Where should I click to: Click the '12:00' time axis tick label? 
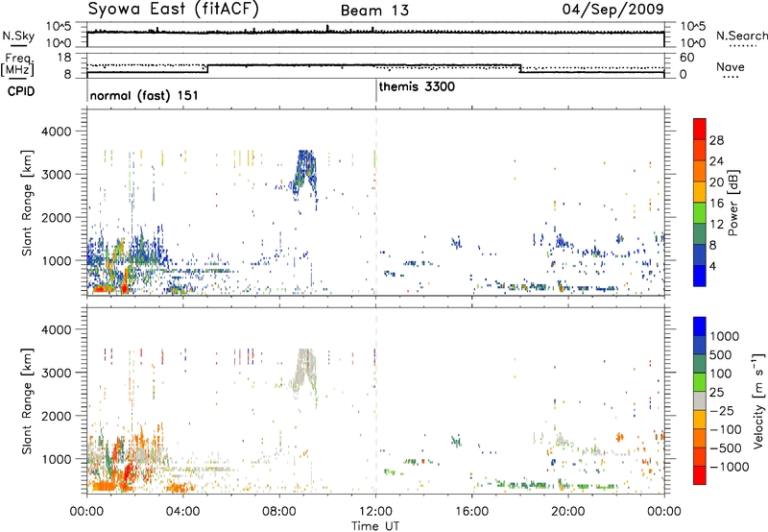click(x=375, y=512)
